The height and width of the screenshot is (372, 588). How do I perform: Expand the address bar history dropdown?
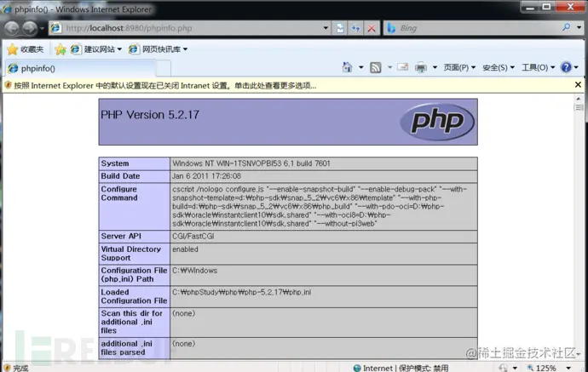pyautogui.click(x=326, y=28)
